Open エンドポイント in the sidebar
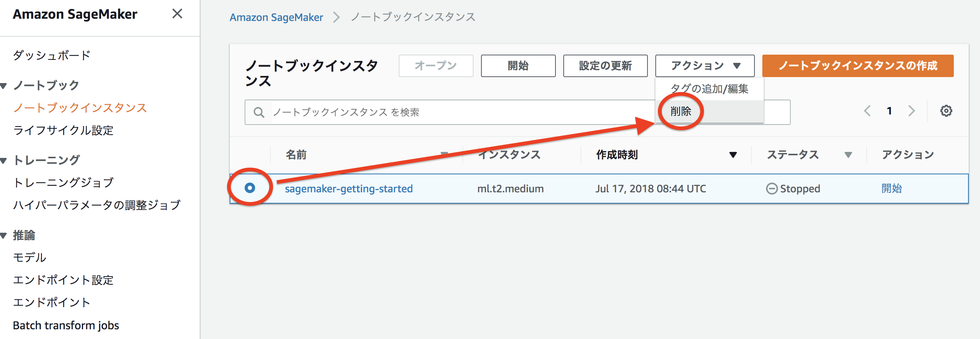980x339 pixels. 51,303
